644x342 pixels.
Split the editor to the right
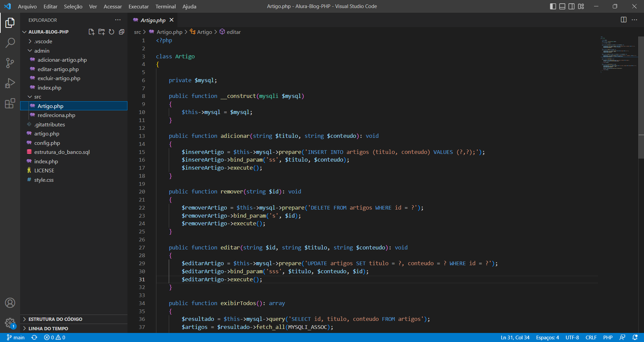tap(624, 20)
